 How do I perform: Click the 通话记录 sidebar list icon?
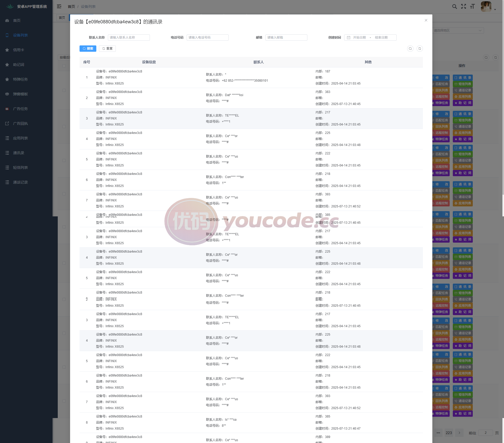pos(7,182)
